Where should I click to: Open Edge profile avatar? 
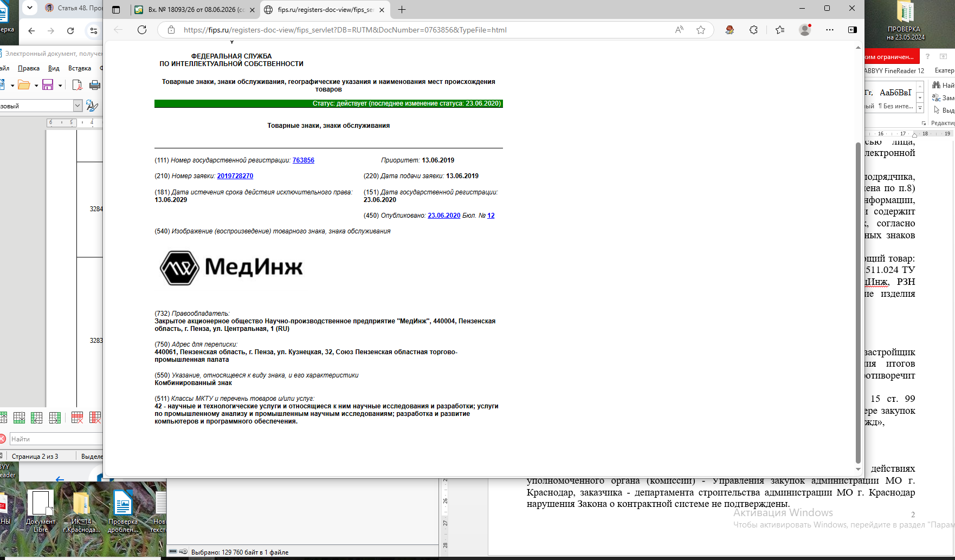(805, 30)
